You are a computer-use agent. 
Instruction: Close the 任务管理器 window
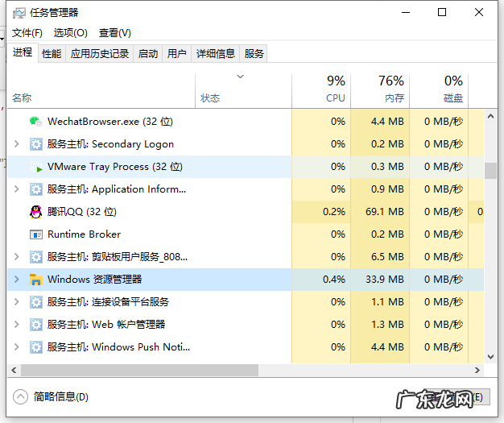coord(479,13)
